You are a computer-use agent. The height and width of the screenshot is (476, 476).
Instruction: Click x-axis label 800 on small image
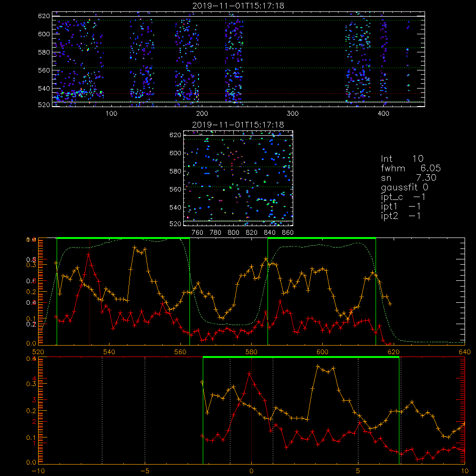pyautogui.click(x=233, y=233)
